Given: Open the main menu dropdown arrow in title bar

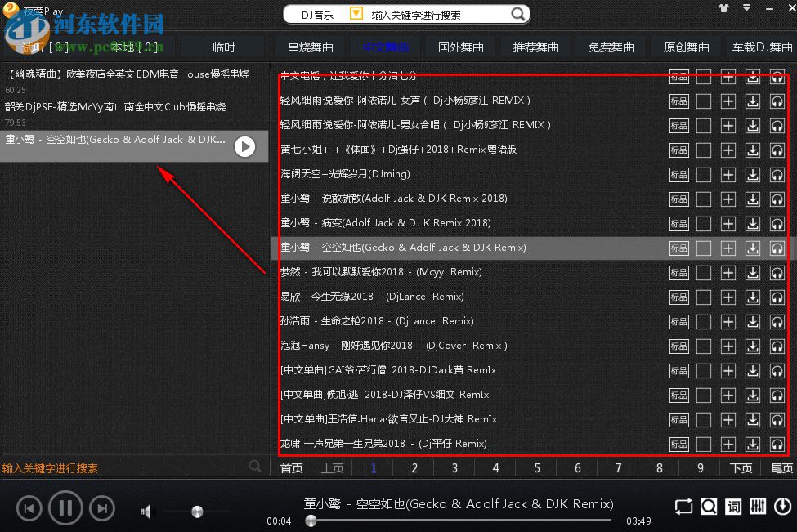Looking at the screenshot, I should (x=746, y=7).
